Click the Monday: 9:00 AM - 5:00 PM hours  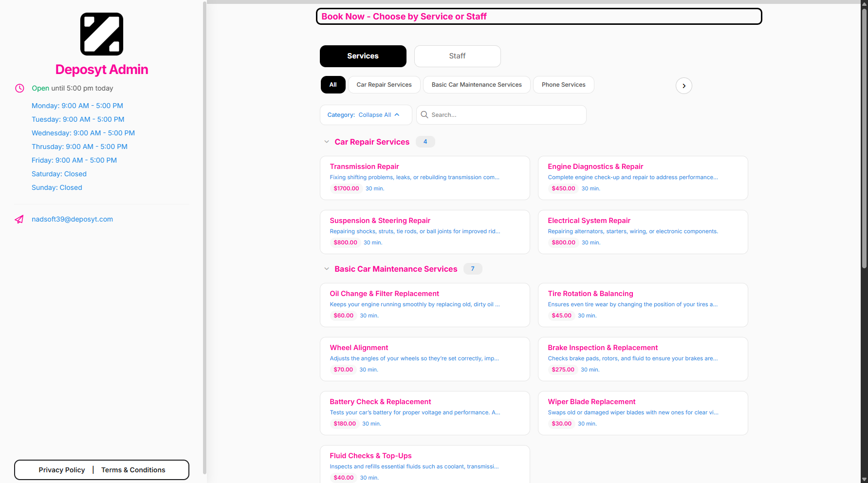tap(77, 106)
